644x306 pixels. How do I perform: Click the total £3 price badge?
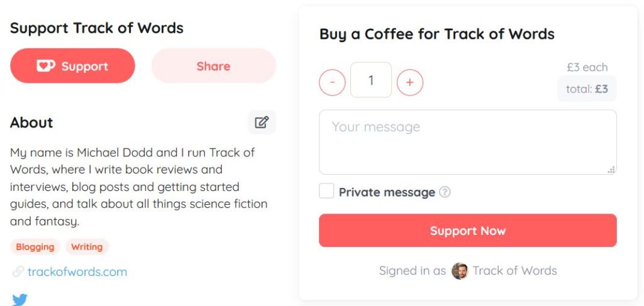pos(587,89)
